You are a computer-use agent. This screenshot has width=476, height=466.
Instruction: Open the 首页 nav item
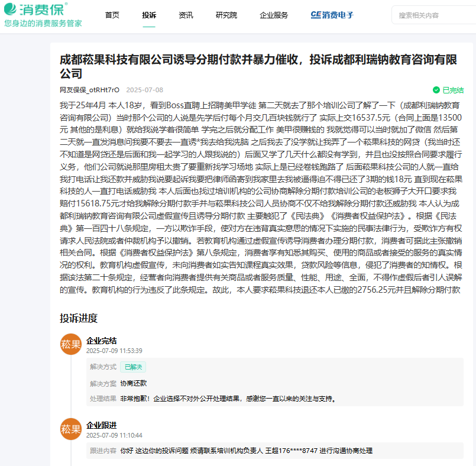[x=112, y=15]
